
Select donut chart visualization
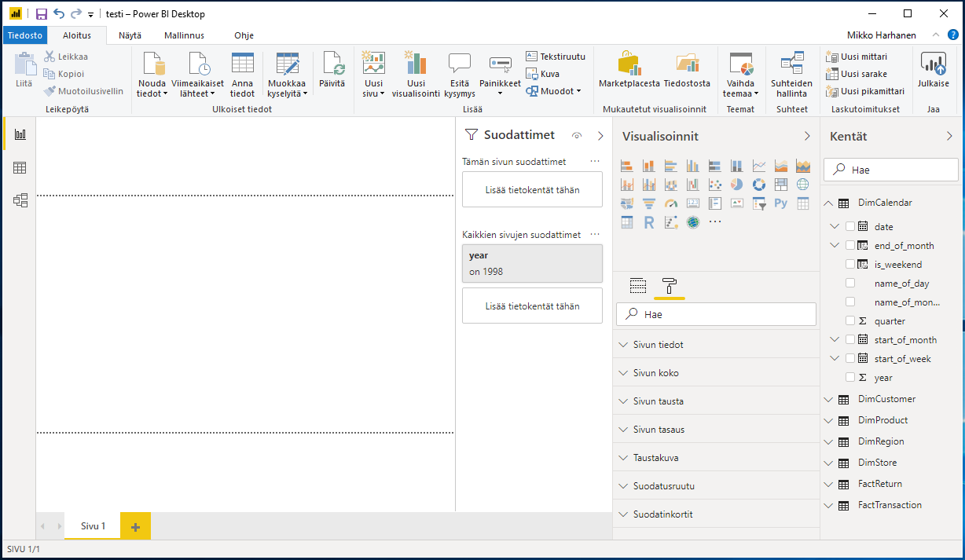pos(759,185)
